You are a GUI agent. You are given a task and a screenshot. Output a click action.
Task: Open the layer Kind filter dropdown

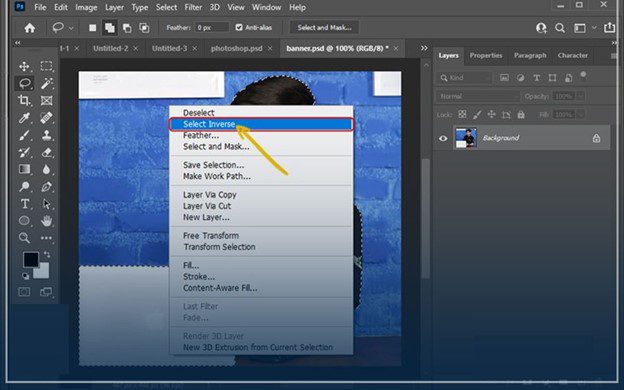(x=464, y=78)
